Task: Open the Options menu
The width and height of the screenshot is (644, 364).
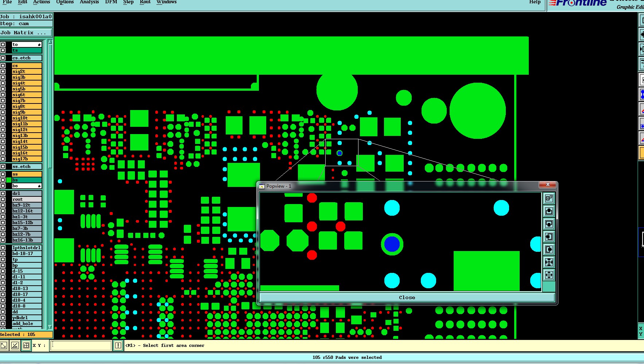Action: pos(65,2)
